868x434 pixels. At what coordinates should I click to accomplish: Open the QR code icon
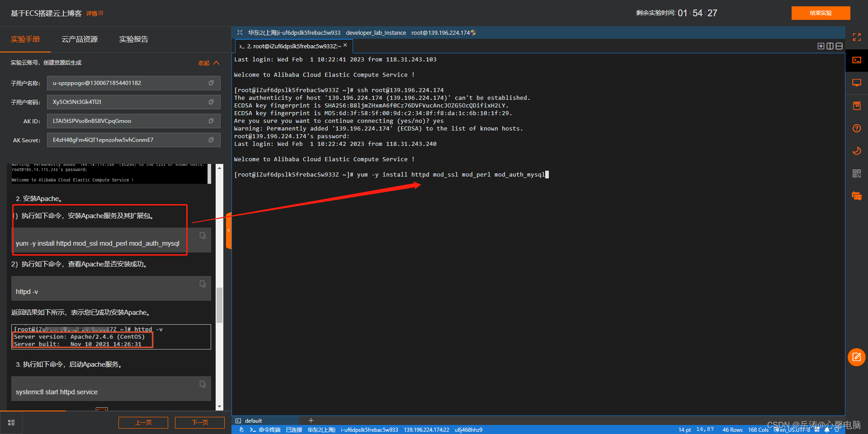(856, 173)
